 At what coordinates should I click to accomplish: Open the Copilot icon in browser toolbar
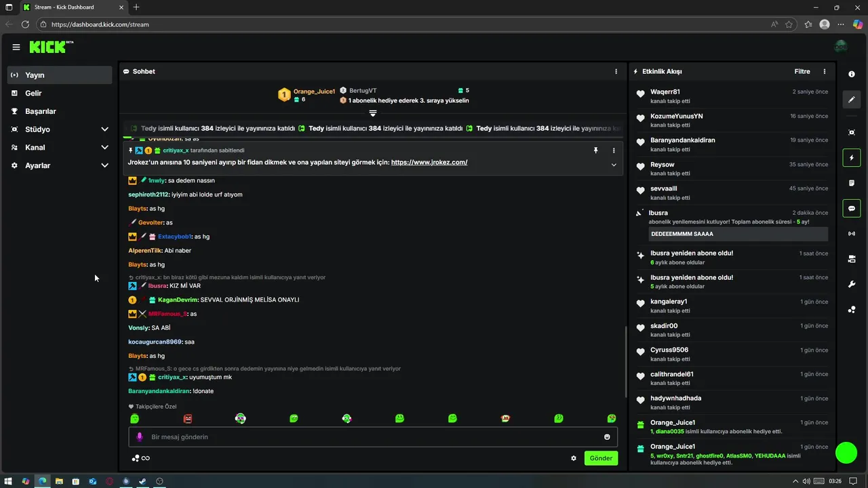[x=858, y=24]
